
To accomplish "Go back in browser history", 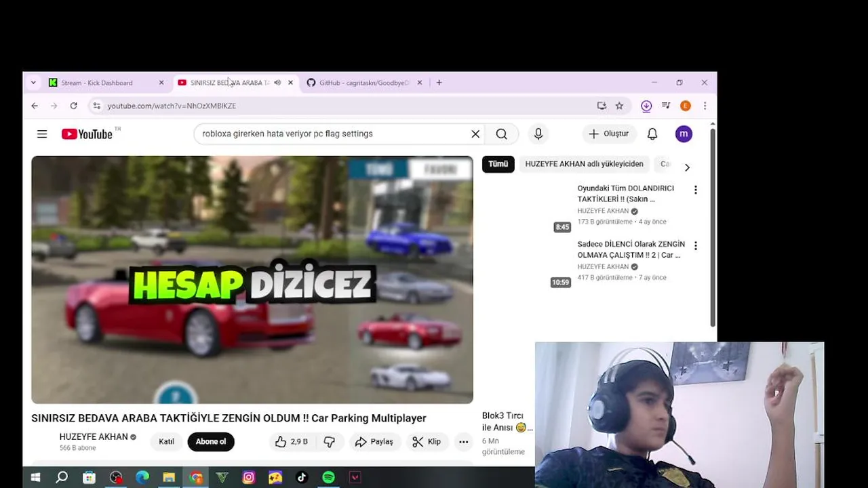I will click(x=35, y=106).
